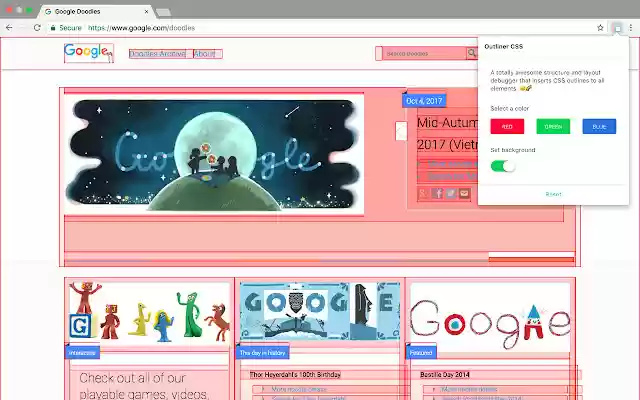The height and width of the screenshot is (400, 640).
Task: Open the About link
Action: tap(204, 53)
